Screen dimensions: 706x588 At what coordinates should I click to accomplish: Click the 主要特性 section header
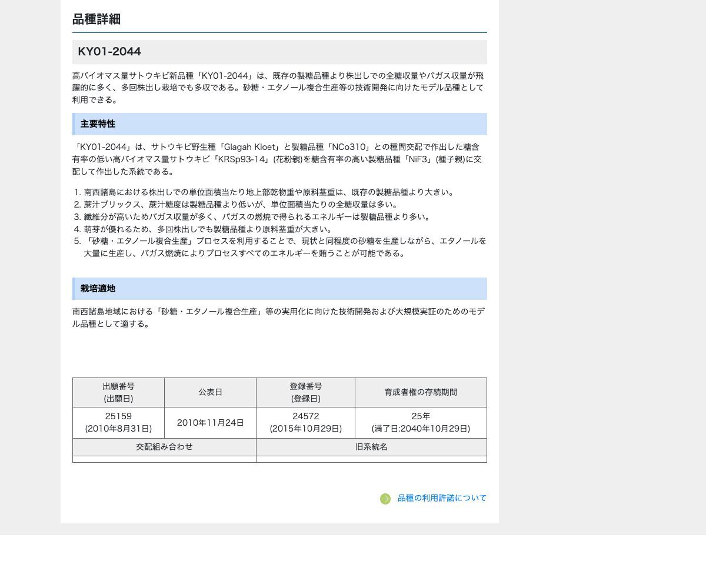279,124
